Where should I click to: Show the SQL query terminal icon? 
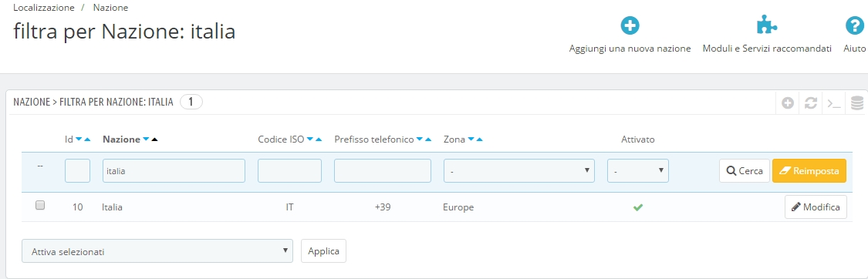(x=834, y=103)
